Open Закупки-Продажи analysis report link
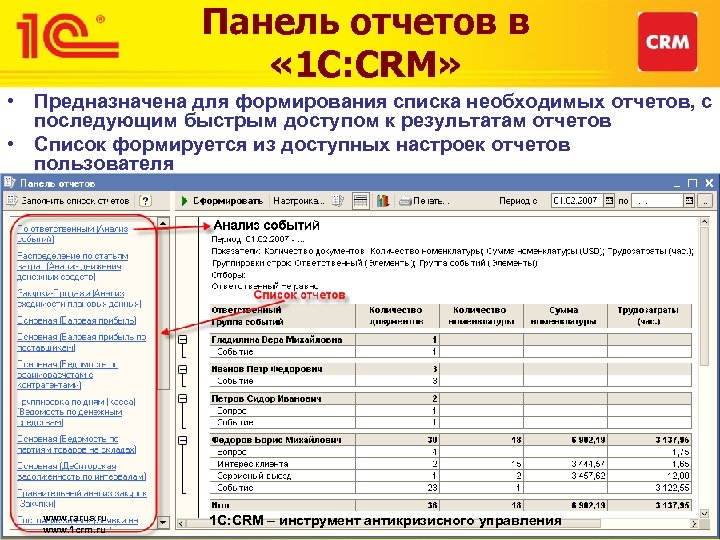 pos(79,298)
